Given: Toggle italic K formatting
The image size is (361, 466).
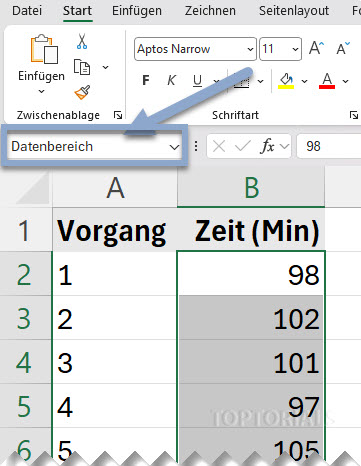Looking at the screenshot, I should click(171, 80).
